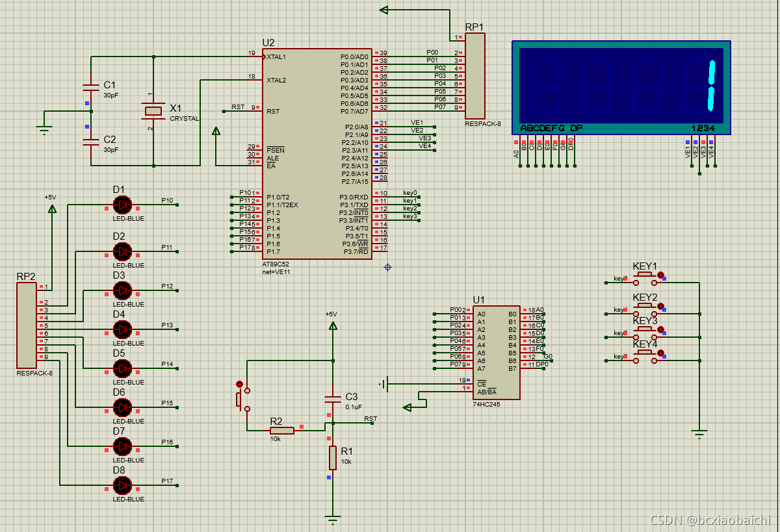Viewport: 780px width, 532px height.
Task: Click the U2 reference designator text
Action: [268, 43]
